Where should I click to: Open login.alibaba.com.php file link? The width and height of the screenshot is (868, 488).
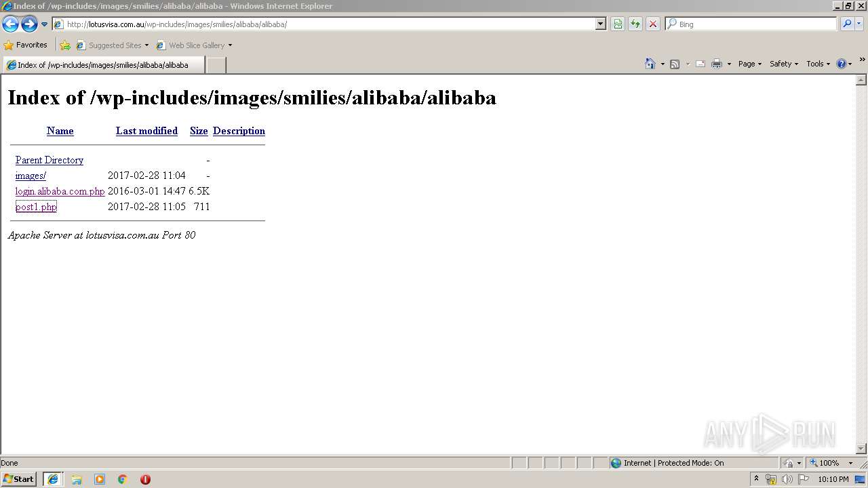pos(60,191)
